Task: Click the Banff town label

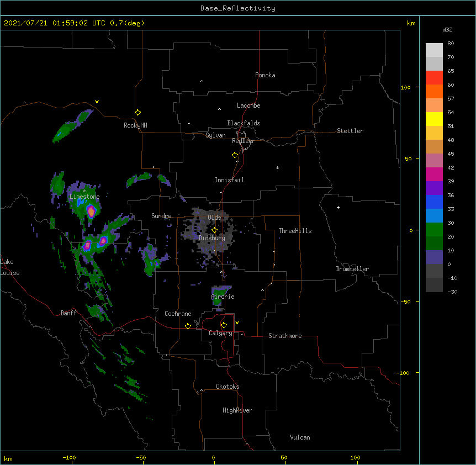Action: click(68, 313)
